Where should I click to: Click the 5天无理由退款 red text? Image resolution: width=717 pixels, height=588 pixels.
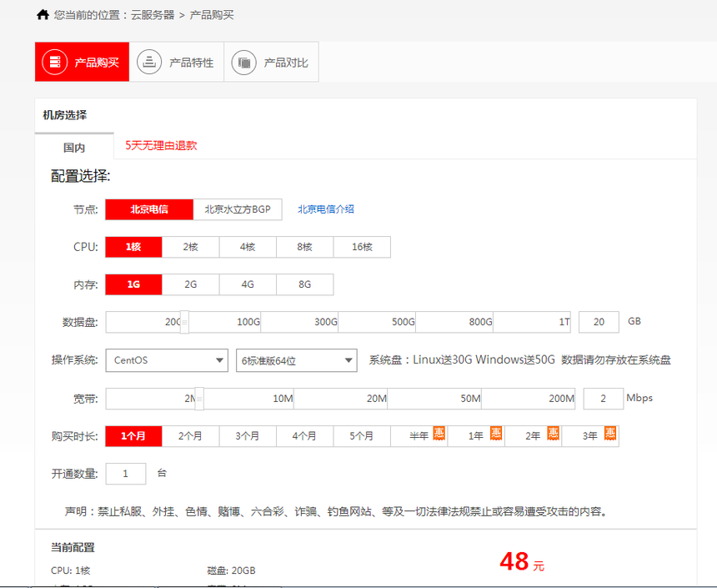[x=161, y=145]
